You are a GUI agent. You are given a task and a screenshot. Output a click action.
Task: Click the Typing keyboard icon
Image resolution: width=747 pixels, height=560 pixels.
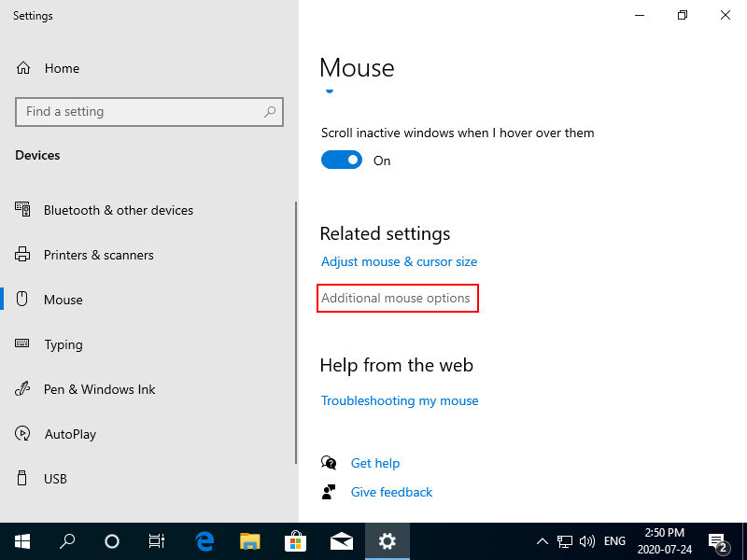tap(23, 344)
